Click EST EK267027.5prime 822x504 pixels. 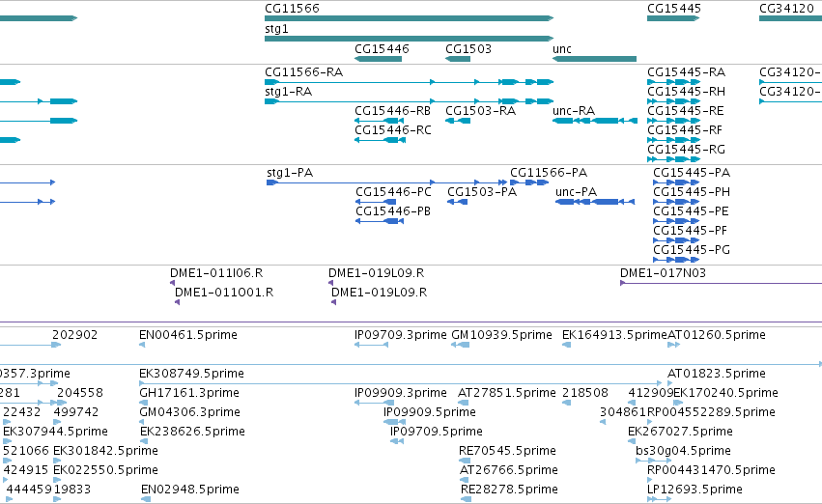point(680,433)
